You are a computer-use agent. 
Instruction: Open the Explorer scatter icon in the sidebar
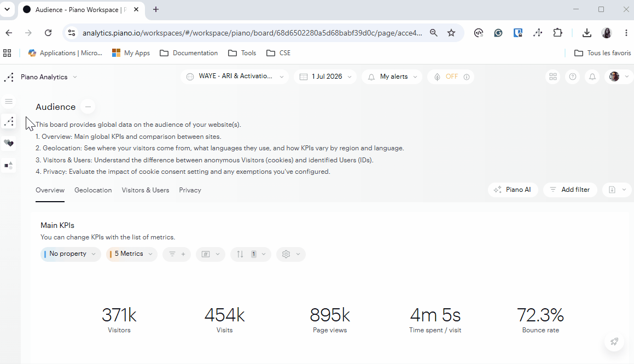pyautogui.click(x=9, y=121)
